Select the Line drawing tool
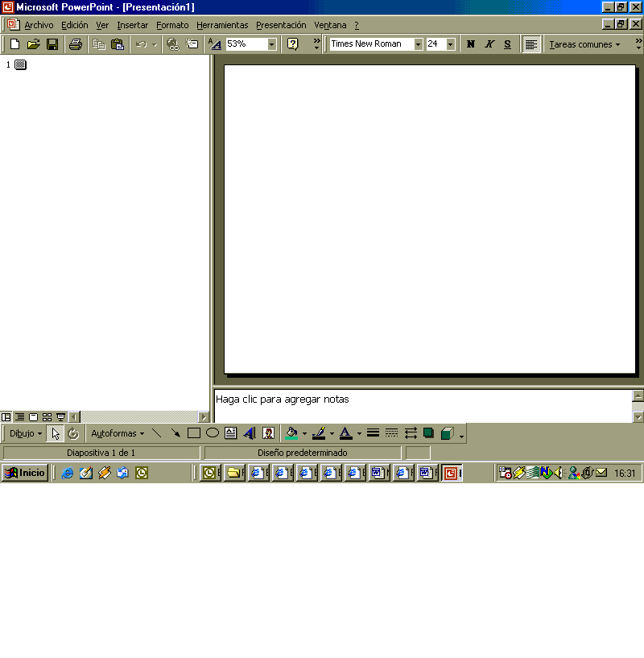 156,433
